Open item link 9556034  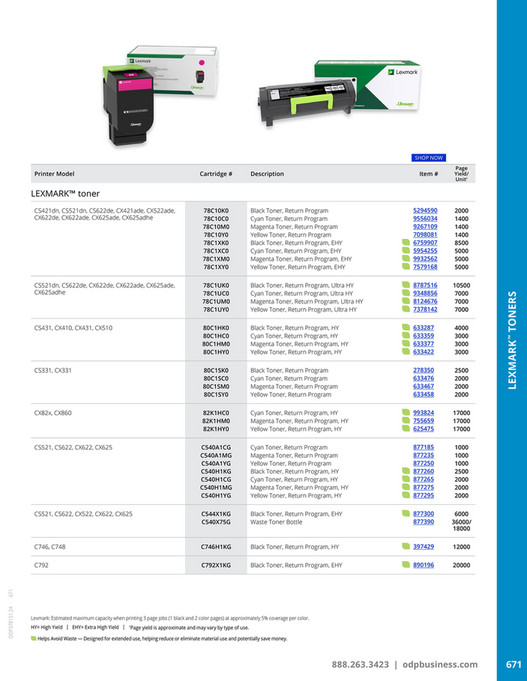click(x=425, y=218)
